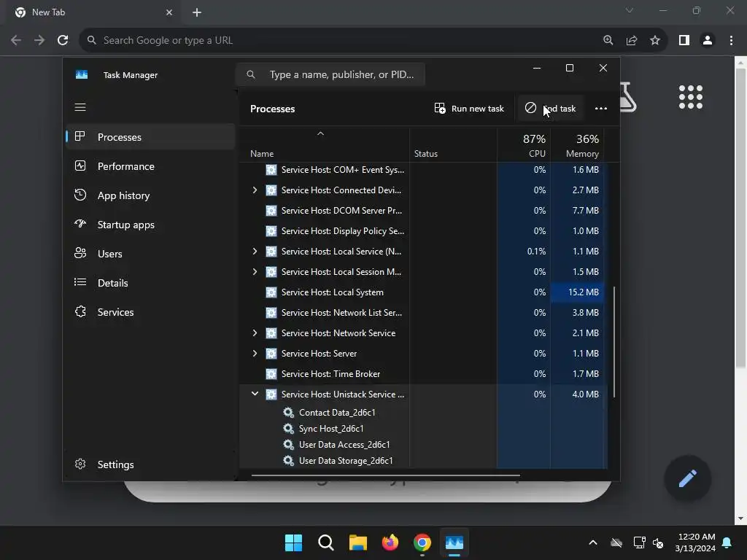Image resolution: width=747 pixels, height=560 pixels.
Task: Click the Performance graph icon in sidebar
Action: coord(80,166)
